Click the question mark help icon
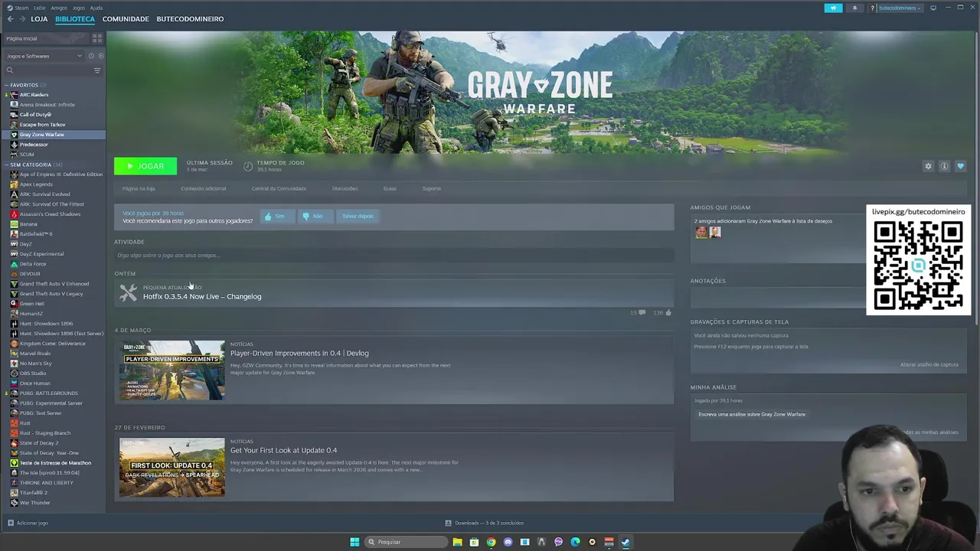The image size is (980, 551). coord(872,8)
